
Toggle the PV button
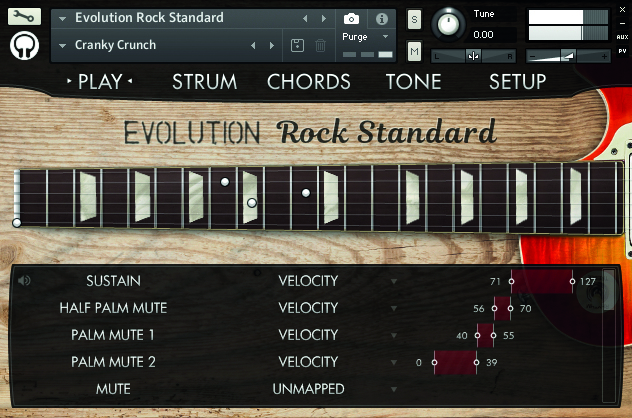(622, 52)
